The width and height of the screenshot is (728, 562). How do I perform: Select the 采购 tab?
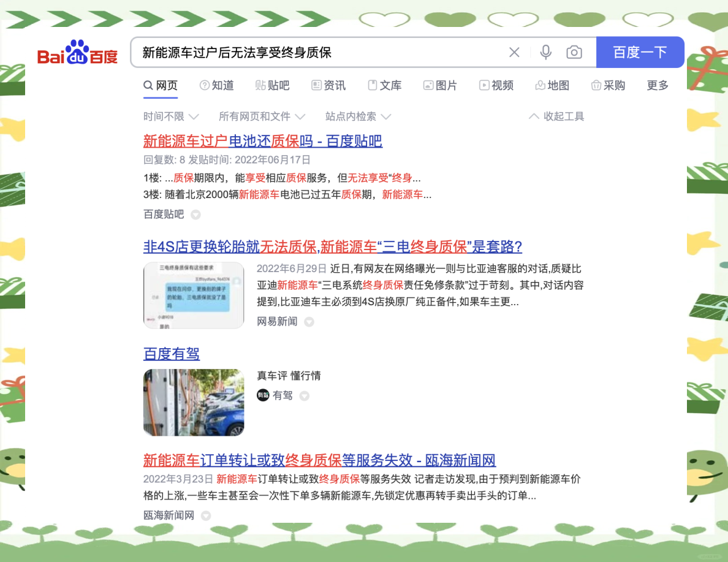pyautogui.click(x=609, y=85)
